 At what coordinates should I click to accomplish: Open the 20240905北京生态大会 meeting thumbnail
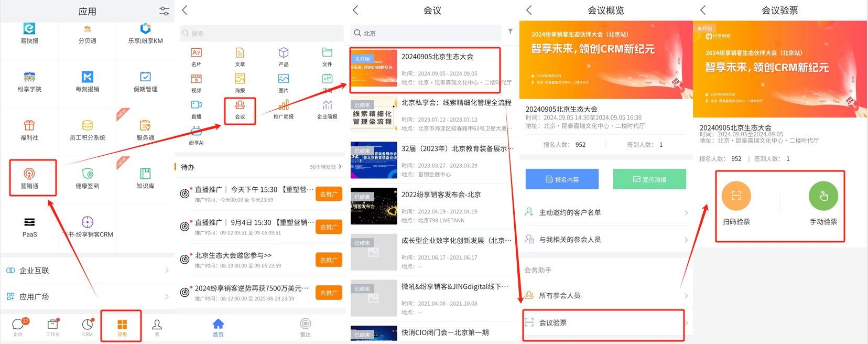click(x=374, y=68)
